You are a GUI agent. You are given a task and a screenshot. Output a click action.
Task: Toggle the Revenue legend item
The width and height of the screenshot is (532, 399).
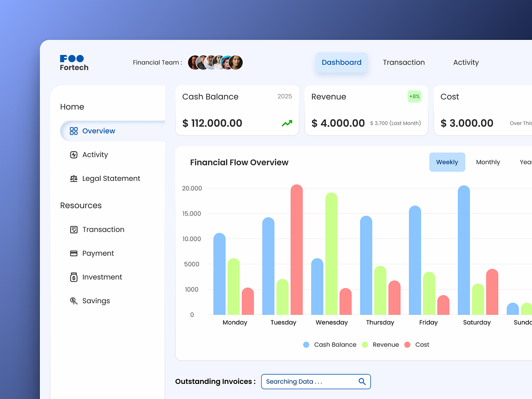(x=380, y=344)
